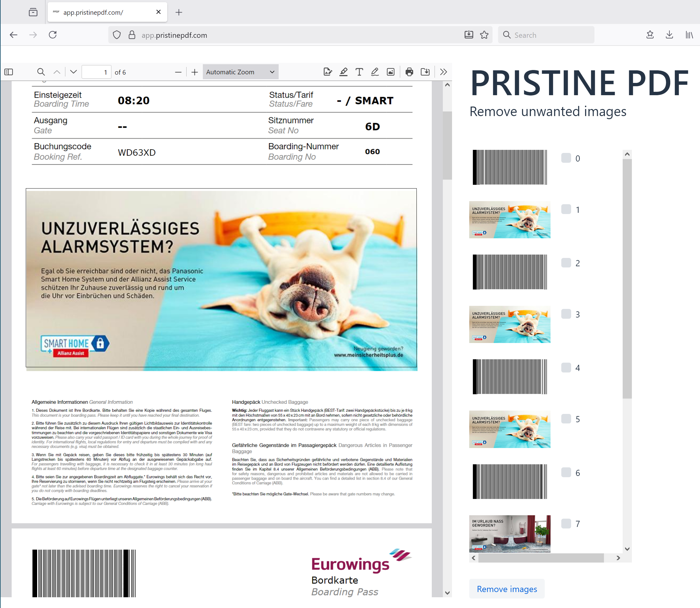Open the Automatic Zoom dropdown
This screenshot has width=700, height=608.
[x=240, y=72]
